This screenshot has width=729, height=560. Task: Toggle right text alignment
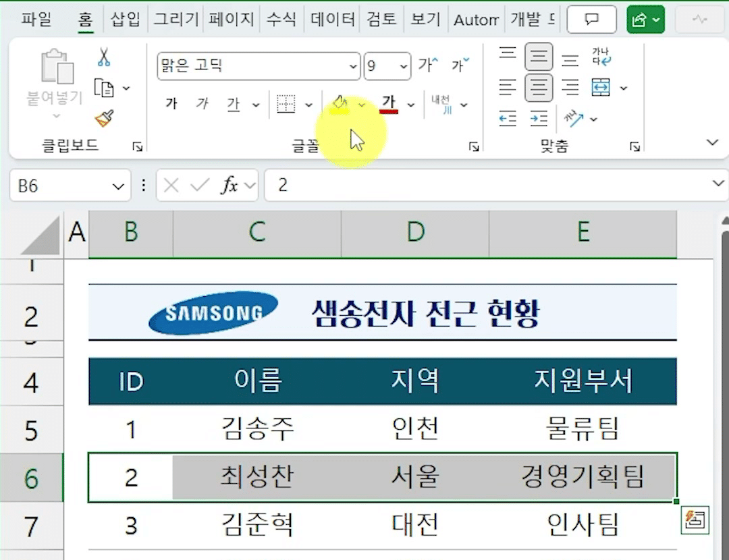(x=570, y=87)
